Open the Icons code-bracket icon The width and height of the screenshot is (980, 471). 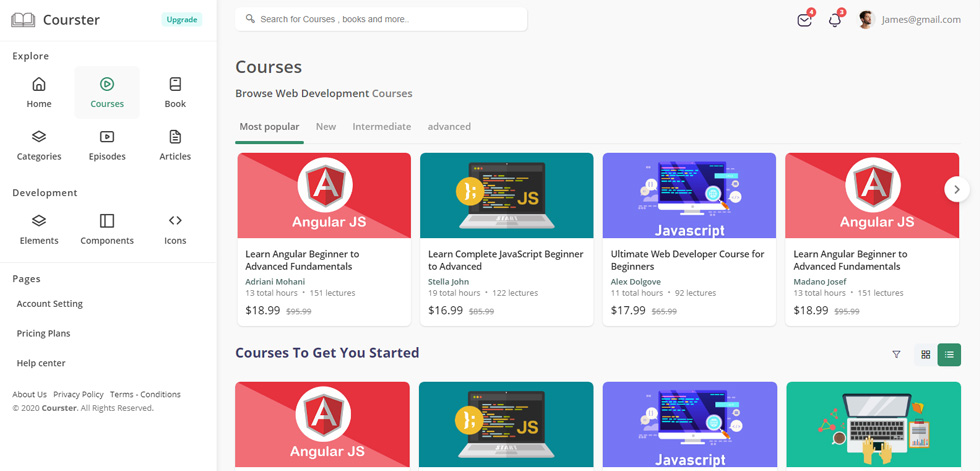(x=175, y=221)
